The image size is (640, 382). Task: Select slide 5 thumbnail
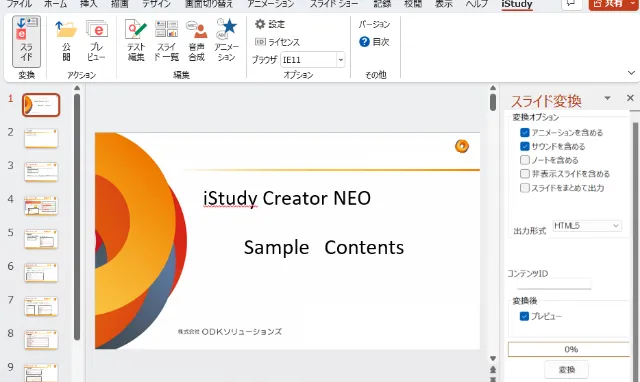coord(41,239)
